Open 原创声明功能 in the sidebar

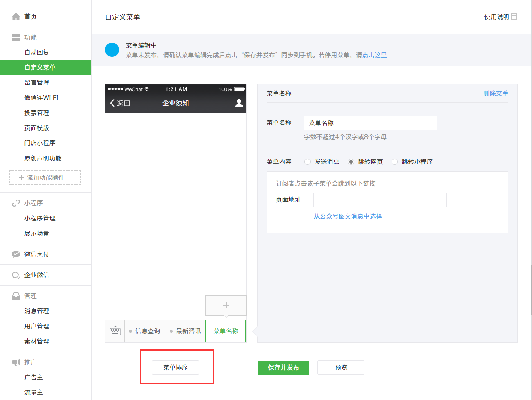(x=43, y=158)
